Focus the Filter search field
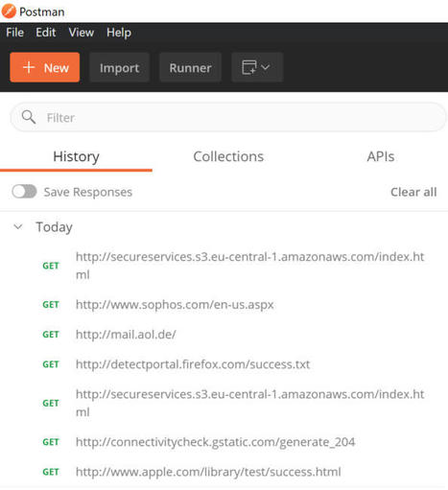This screenshot has width=448, height=490. pos(228,117)
